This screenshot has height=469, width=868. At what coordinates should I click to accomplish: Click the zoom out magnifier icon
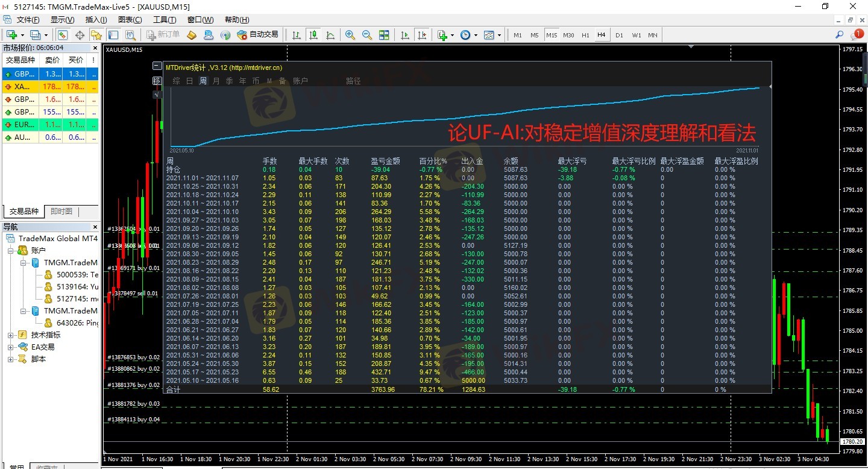[x=366, y=35]
